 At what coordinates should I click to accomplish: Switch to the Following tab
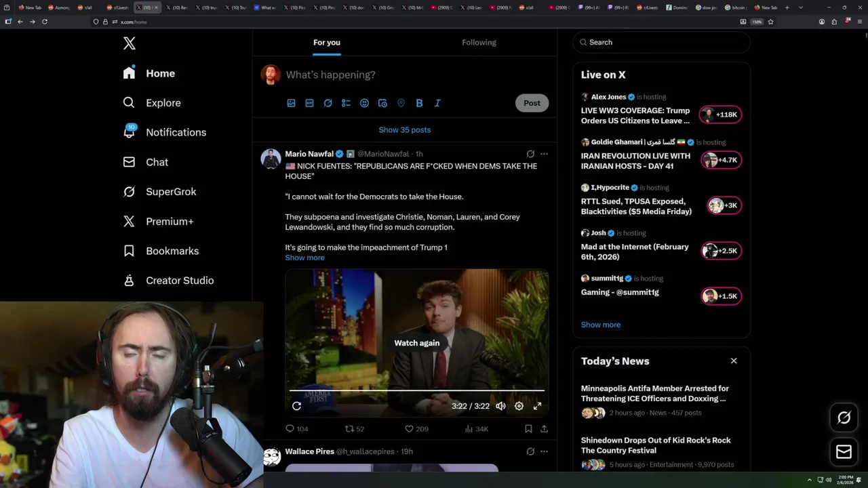tap(479, 42)
